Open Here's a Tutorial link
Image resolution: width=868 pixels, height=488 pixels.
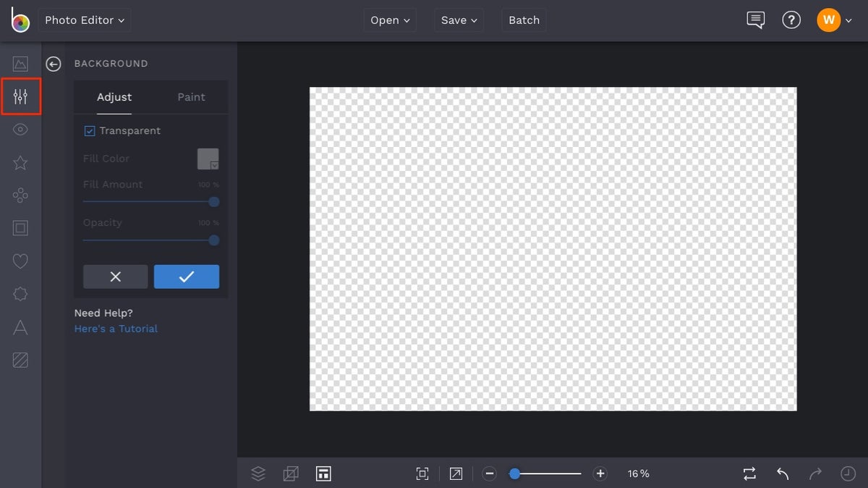tap(115, 328)
